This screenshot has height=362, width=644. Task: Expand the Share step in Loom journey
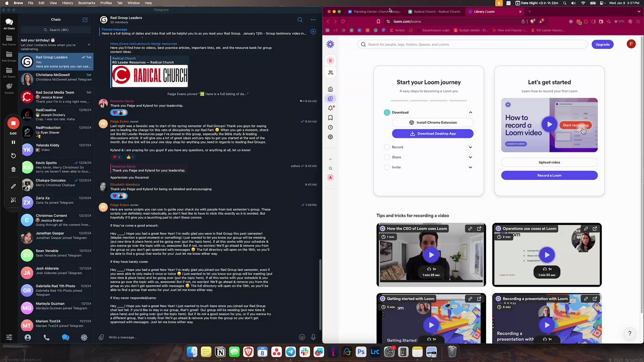[x=470, y=157]
